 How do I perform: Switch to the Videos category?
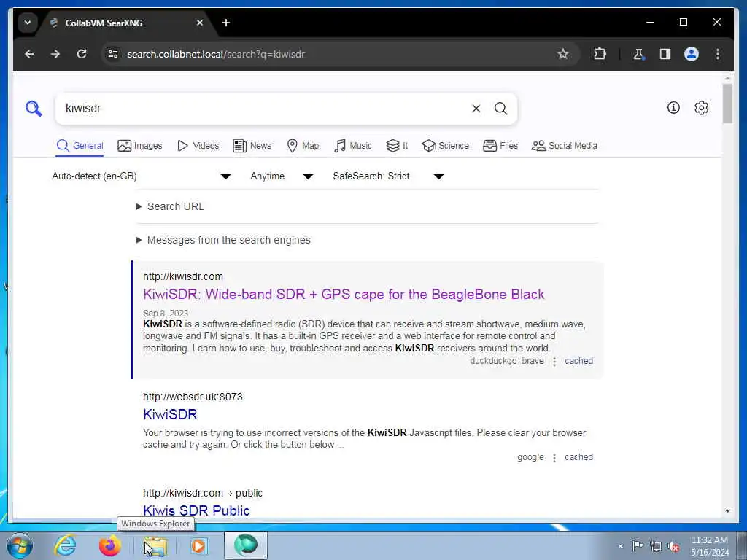coord(198,146)
